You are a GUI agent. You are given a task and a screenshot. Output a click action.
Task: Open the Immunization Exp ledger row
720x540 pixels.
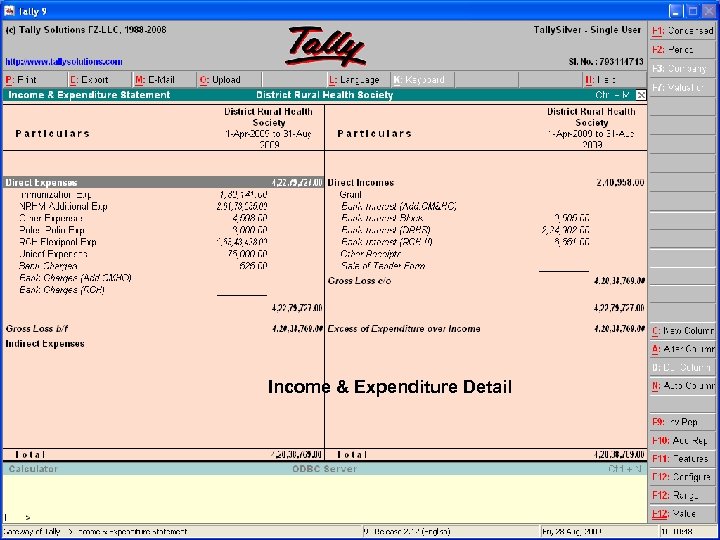pyautogui.click(x=143, y=195)
